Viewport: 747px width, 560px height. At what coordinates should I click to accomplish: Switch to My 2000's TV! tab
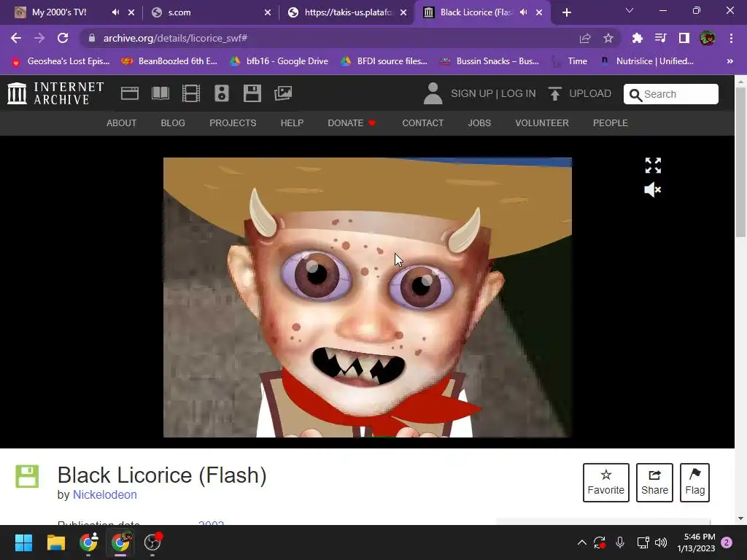click(59, 12)
